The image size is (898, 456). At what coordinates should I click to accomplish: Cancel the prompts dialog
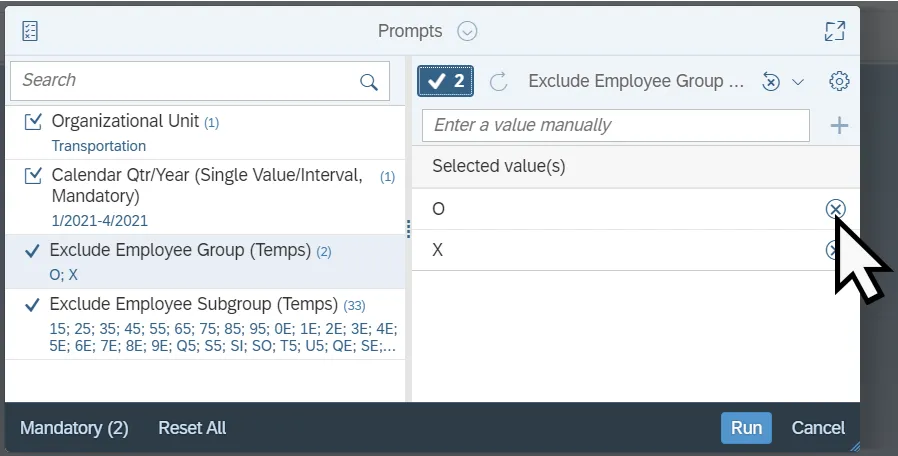click(x=818, y=428)
